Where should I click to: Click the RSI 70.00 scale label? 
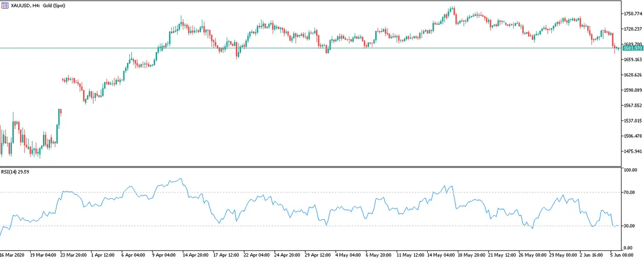pyautogui.click(x=629, y=192)
